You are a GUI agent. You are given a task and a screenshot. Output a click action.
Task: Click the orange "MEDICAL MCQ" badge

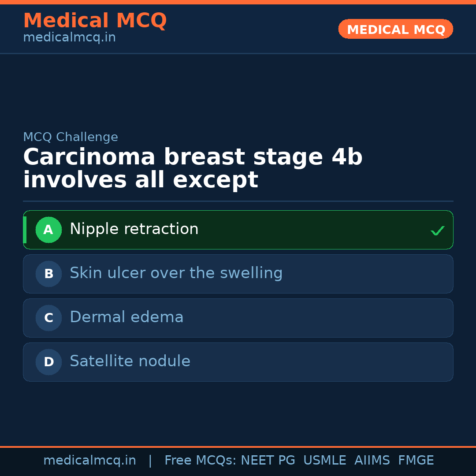coord(395,29)
